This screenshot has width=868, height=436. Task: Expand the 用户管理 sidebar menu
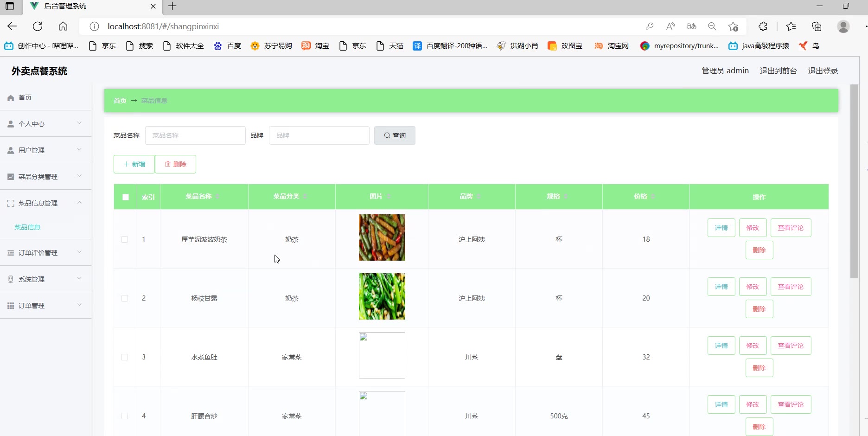tap(45, 150)
